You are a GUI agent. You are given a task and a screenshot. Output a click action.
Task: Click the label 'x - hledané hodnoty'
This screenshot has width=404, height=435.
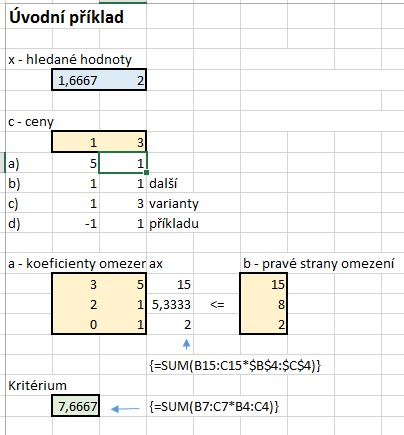(x=70, y=60)
